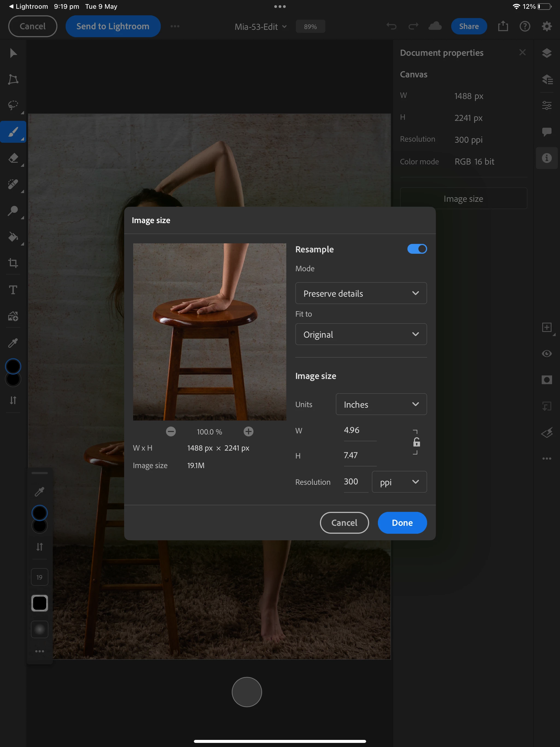The height and width of the screenshot is (747, 560).
Task: Expand the Fit to Original dropdown
Action: click(361, 334)
